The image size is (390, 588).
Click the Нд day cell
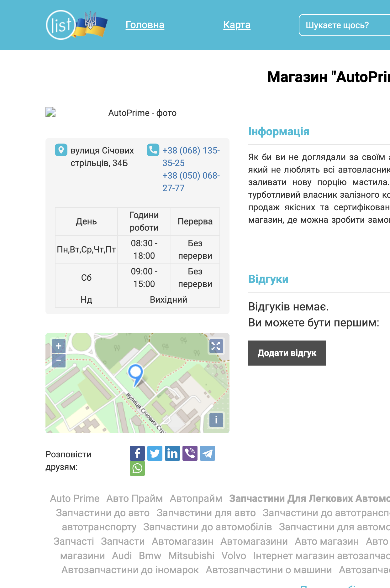87,300
